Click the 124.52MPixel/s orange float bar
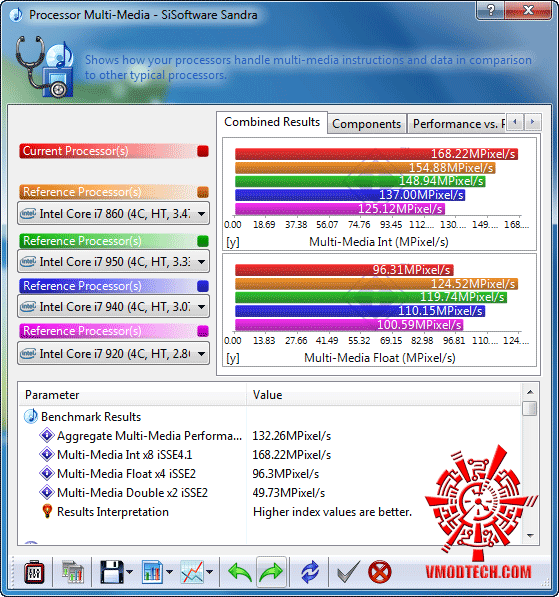Image resolution: width=559 pixels, height=597 pixels. [x=376, y=284]
